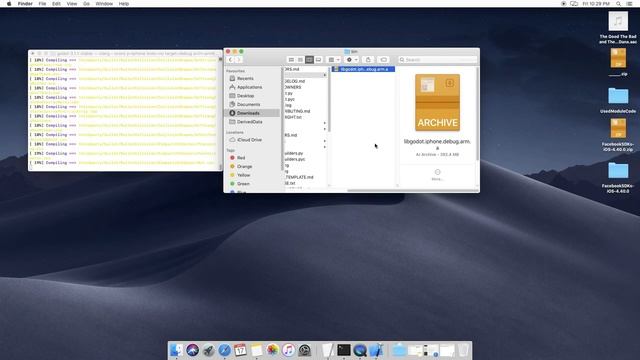Open iCloud Drive in Finder sidebar
Image resolution: width=640 pixels, height=360 pixels.
pyautogui.click(x=250, y=140)
